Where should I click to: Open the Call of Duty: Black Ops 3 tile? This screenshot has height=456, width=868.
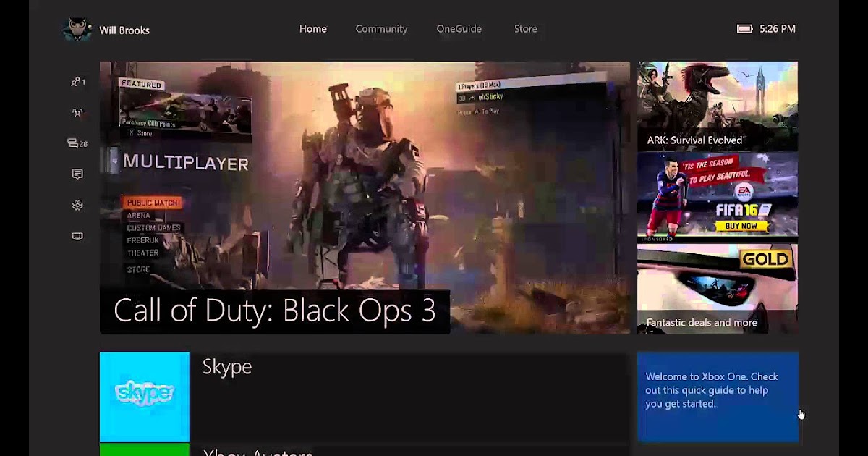(x=365, y=198)
